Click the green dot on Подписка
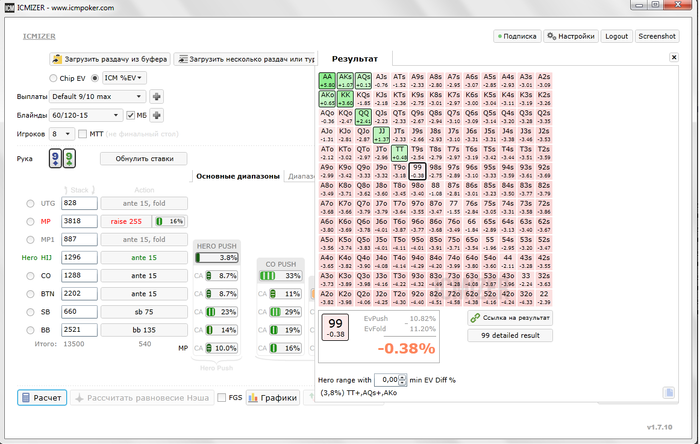Screen dimensions: 700x444 point(500,37)
